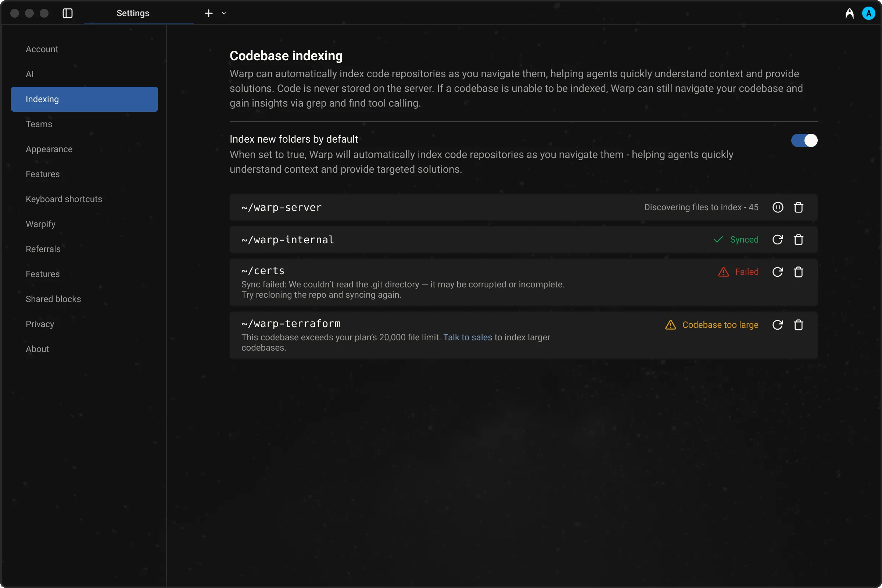Open the Warp account avatar menu
The image size is (882, 588).
click(869, 13)
